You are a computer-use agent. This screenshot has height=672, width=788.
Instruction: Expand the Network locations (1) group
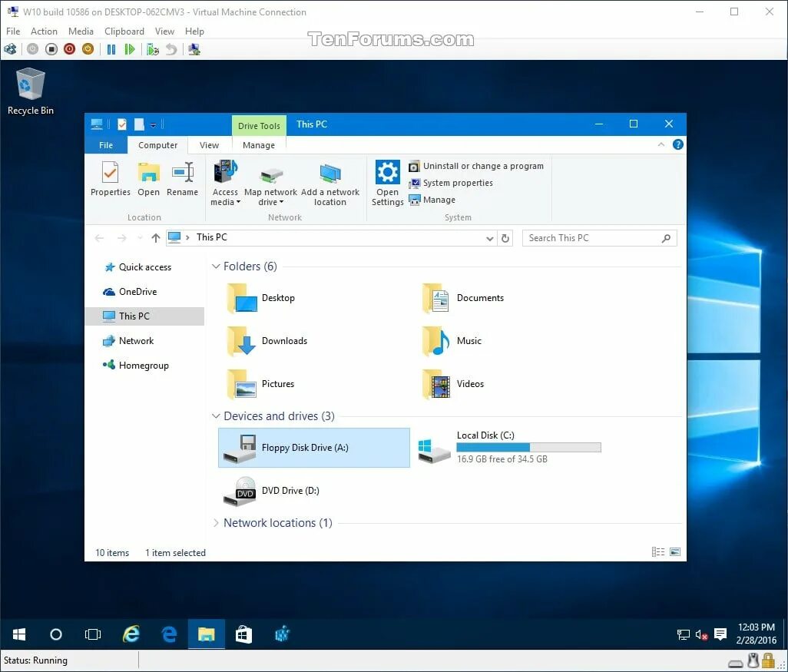(x=216, y=523)
